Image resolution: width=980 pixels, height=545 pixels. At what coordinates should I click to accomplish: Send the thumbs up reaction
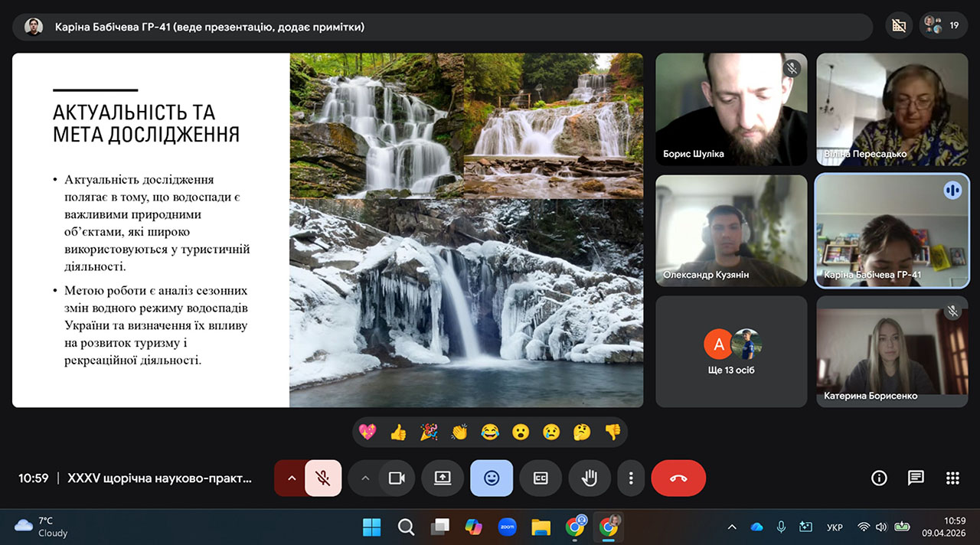398,432
